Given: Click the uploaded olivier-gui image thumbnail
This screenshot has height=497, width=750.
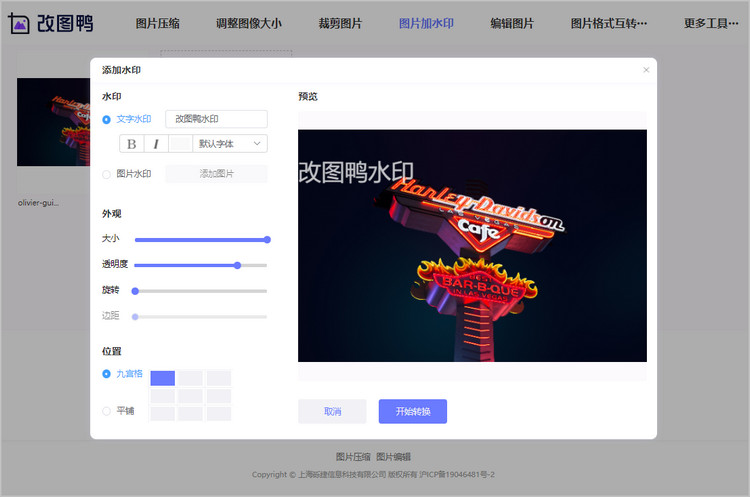Looking at the screenshot, I should pos(53,122).
